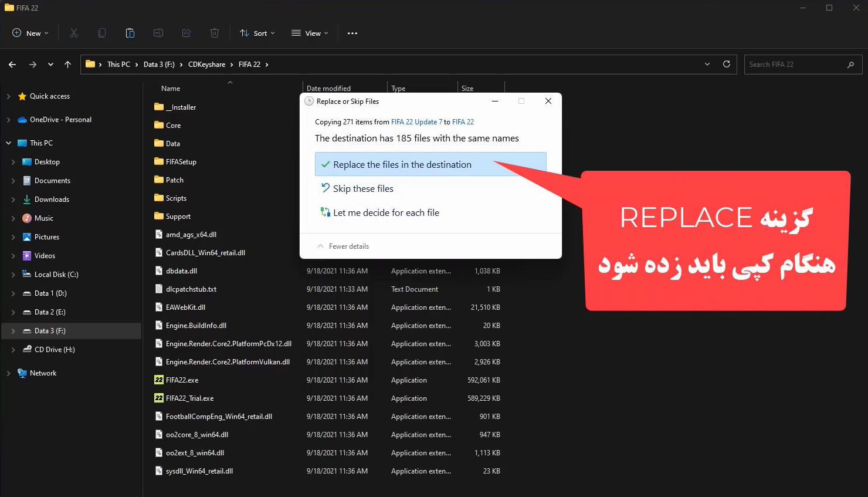The width and height of the screenshot is (868, 497).
Task: Click the Share icon in toolbar
Action: [x=187, y=33]
